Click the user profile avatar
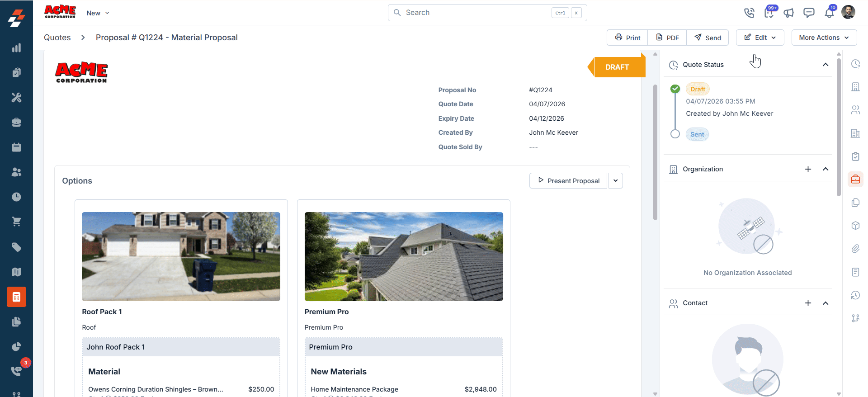868x397 pixels. pos(848,12)
